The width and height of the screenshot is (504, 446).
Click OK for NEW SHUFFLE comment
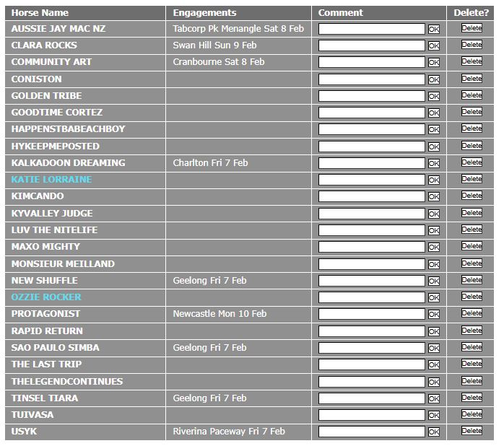tap(434, 281)
